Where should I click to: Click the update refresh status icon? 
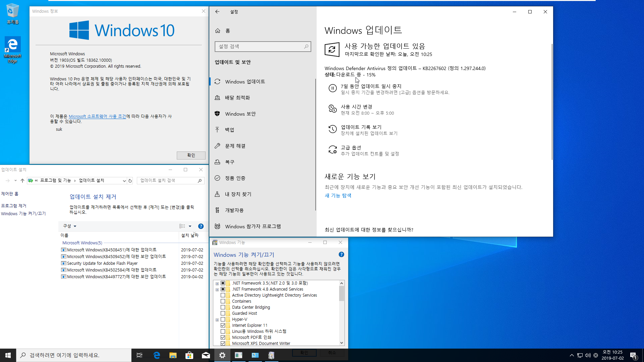click(332, 50)
